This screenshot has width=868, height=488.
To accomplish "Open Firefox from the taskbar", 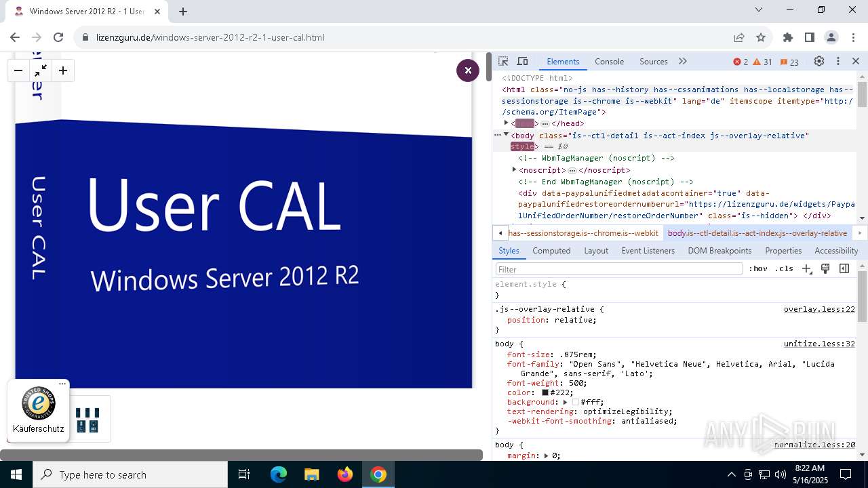I will 345,474.
